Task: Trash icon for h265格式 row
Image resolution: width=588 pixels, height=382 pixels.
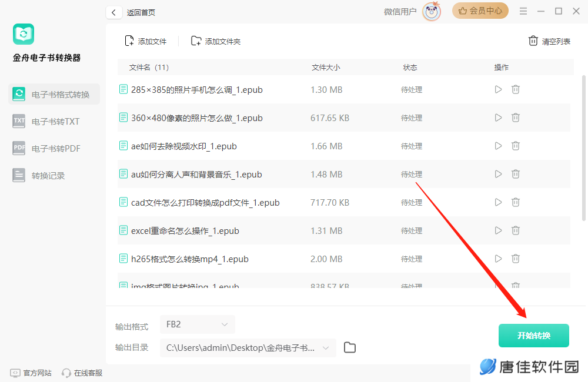Action: pyautogui.click(x=516, y=259)
